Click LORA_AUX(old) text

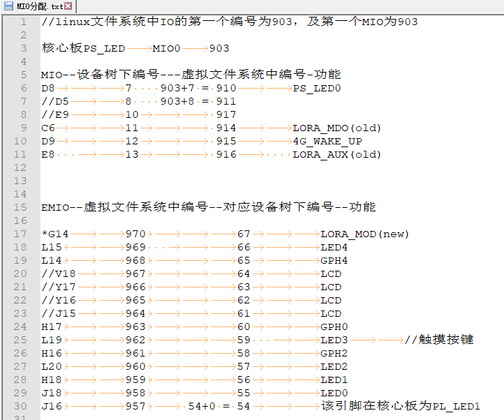pyautogui.click(x=337, y=155)
